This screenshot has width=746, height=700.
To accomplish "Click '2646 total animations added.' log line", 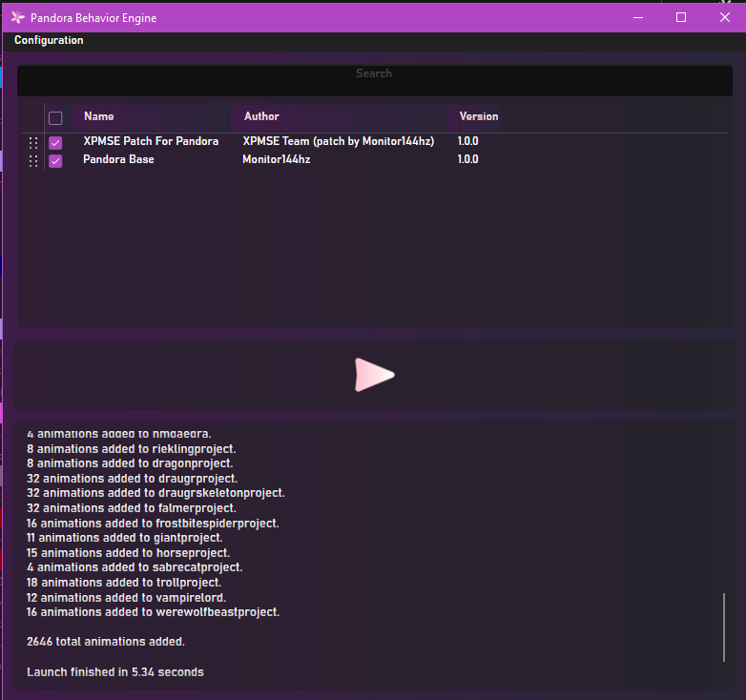I will [x=106, y=642].
